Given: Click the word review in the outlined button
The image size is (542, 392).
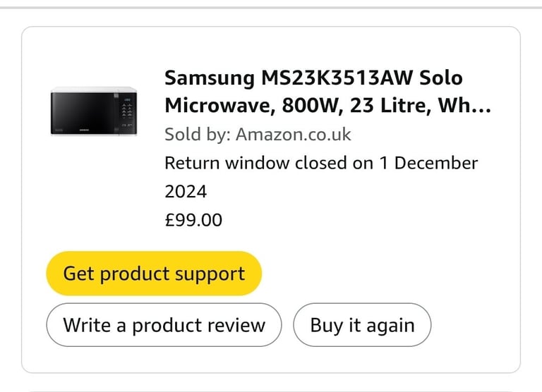Looking at the screenshot, I should (237, 325).
